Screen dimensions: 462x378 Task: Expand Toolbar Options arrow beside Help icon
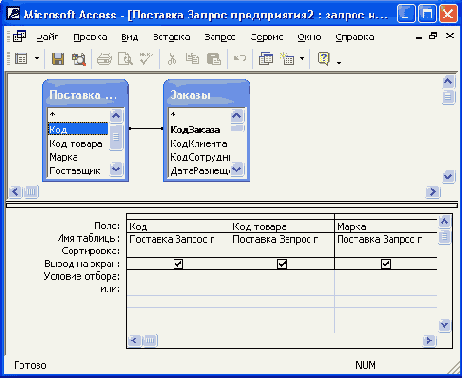(339, 62)
